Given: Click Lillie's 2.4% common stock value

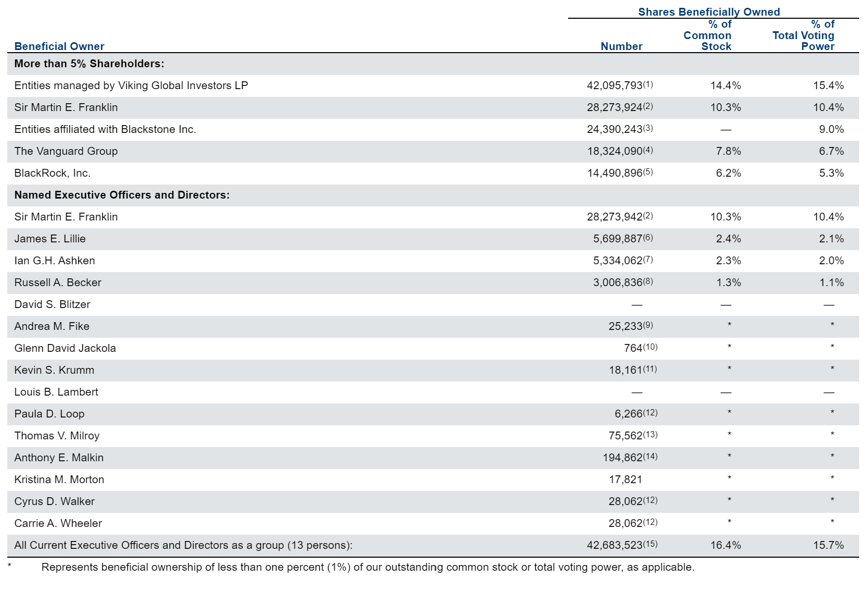Looking at the screenshot, I should pyautogui.click(x=728, y=239).
